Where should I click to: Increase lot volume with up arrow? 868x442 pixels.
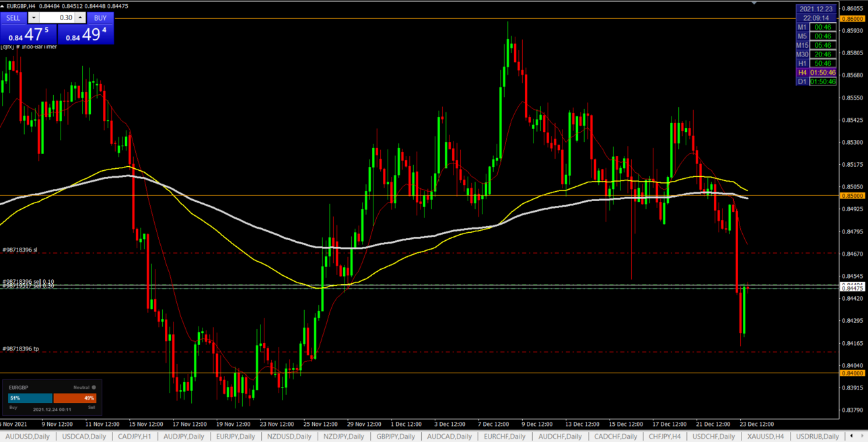(x=80, y=18)
